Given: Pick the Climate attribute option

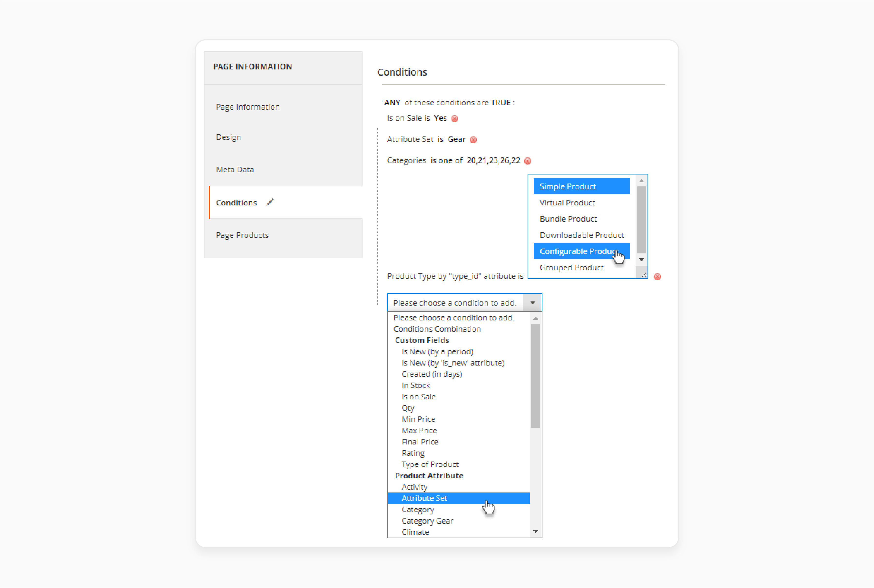Looking at the screenshot, I should tap(458, 532).
